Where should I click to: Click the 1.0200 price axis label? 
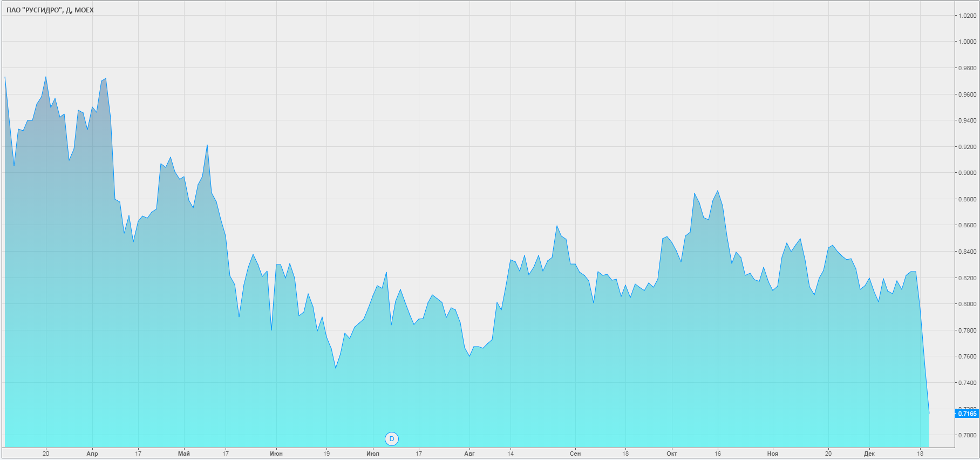click(967, 16)
